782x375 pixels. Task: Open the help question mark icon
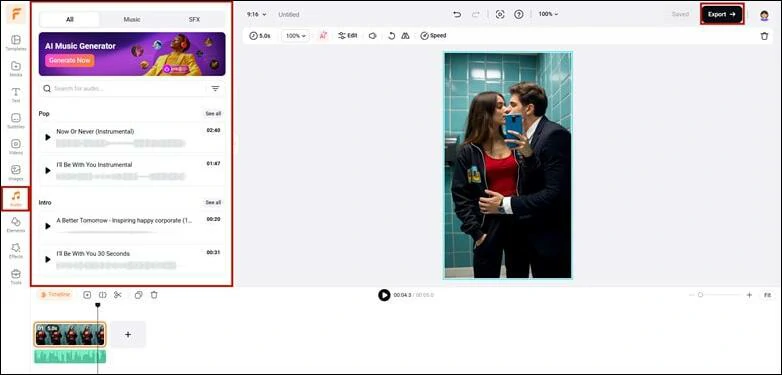tap(519, 14)
